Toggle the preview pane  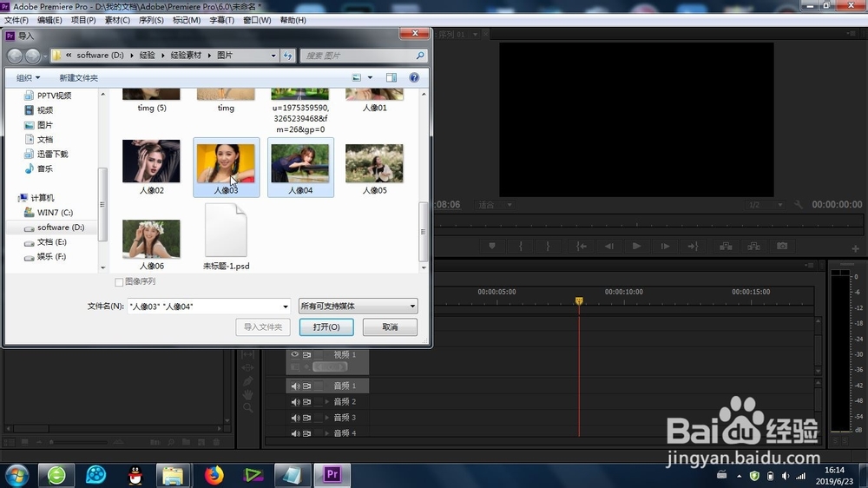[391, 77]
